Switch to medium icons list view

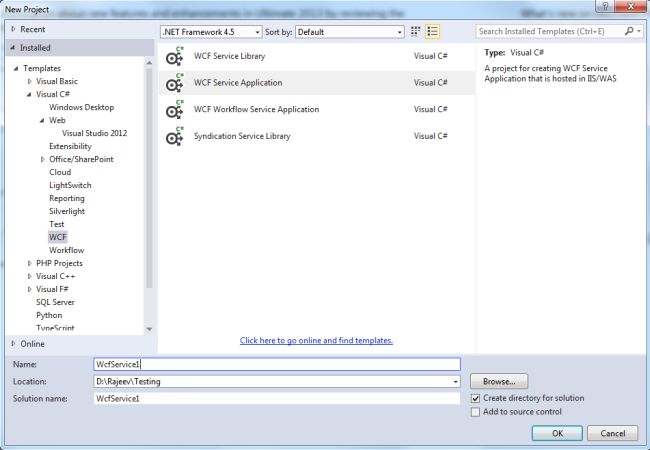(x=432, y=31)
